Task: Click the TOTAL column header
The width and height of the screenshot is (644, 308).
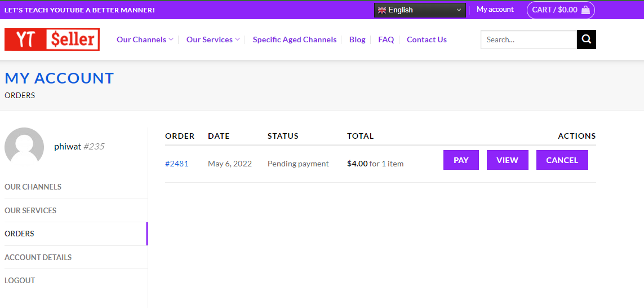Action: coord(360,136)
